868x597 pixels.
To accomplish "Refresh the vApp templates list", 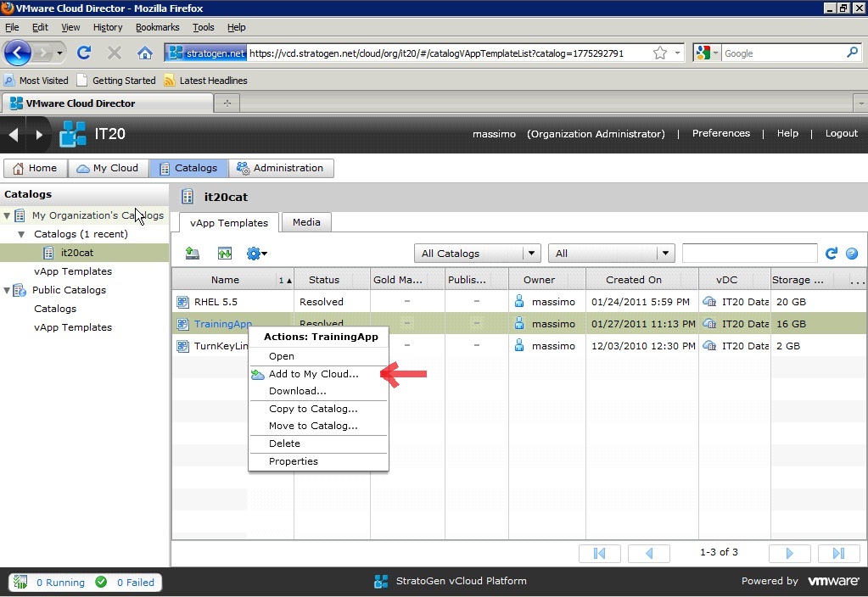I will coord(831,254).
